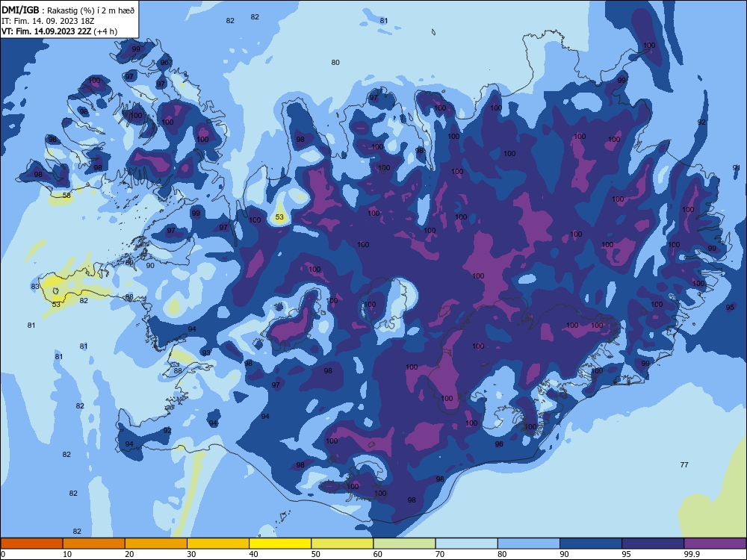Image resolution: width=747 pixels, height=560 pixels.
Task: Click the '99.9' legend tick label
Action: [692, 554]
